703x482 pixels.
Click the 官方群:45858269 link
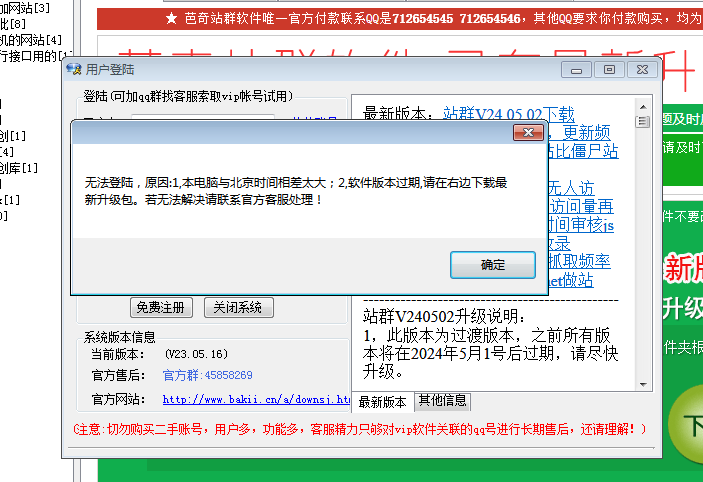click(x=207, y=375)
